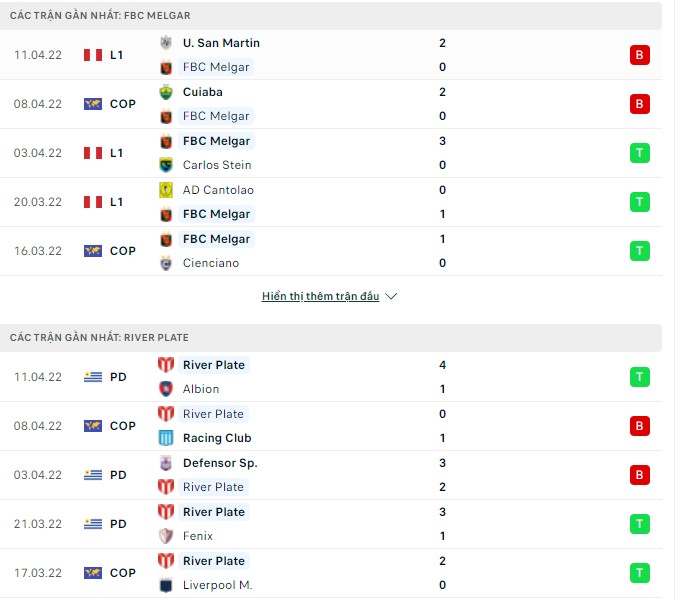Click the Racing Club logo

coord(166,438)
